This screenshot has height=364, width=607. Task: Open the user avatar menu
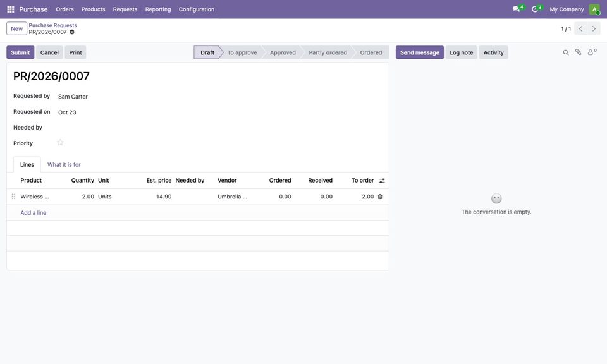(x=594, y=9)
